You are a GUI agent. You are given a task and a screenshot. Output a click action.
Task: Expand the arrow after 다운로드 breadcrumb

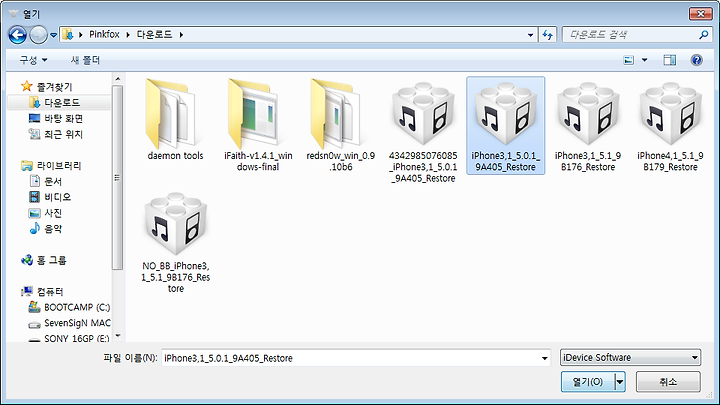[x=181, y=34]
